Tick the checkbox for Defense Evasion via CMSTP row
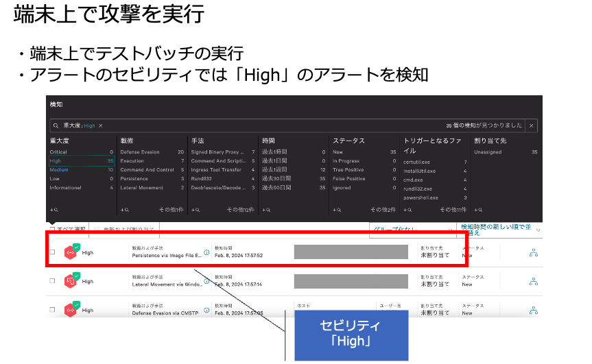Viewport: 592px width, 364px height. (x=53, y=310)
